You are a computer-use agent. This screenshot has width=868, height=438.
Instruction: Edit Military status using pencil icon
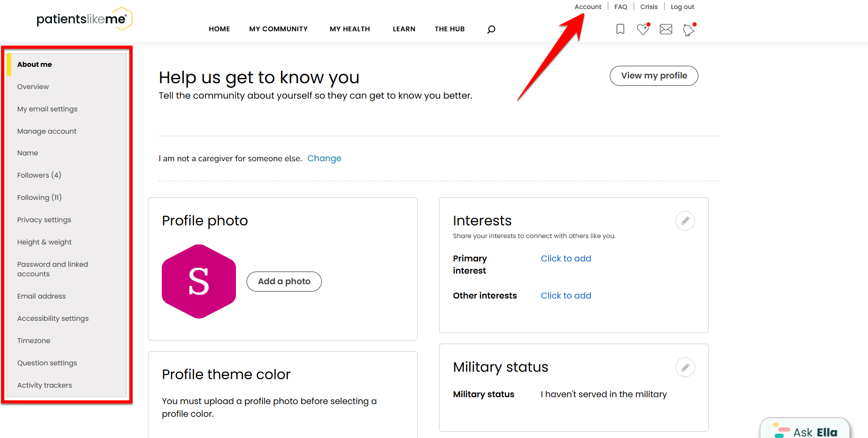pyautogui.click(x=685, y=367)
